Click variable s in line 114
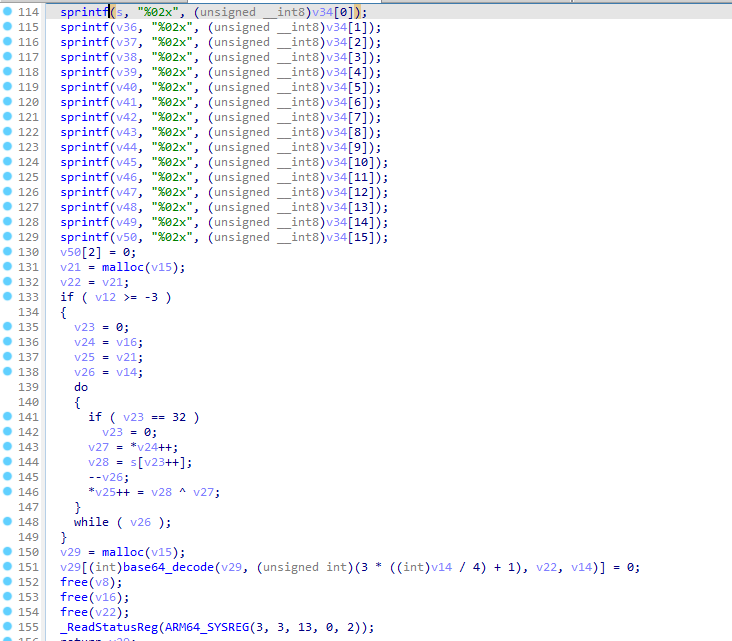This screenshot has width=732, height=641. coord(120,12)
